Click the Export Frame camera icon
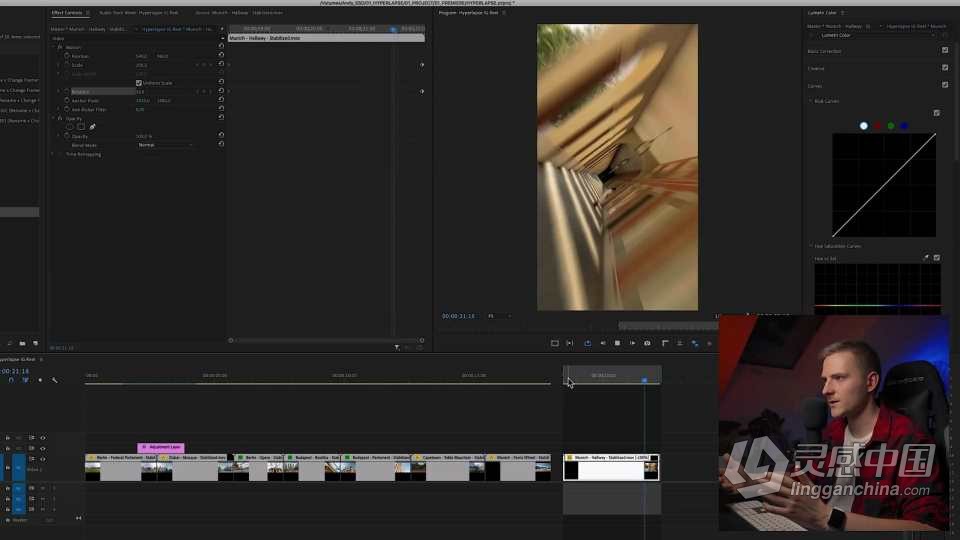The width and height of the screenshot is (960, 540). click(647, 343)
